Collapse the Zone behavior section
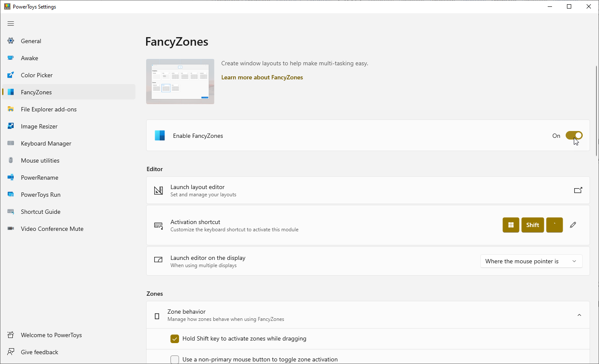Viewport: 599px width, 364px height. coord(579,315)
